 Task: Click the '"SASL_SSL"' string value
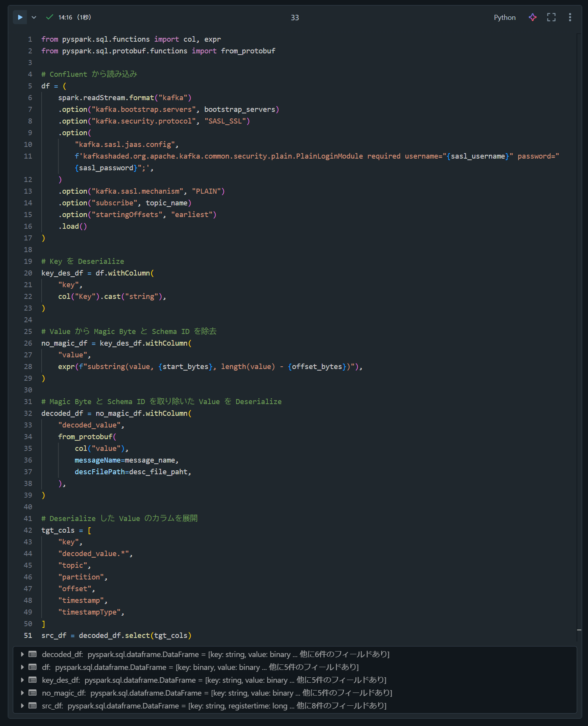pos(225,121)
